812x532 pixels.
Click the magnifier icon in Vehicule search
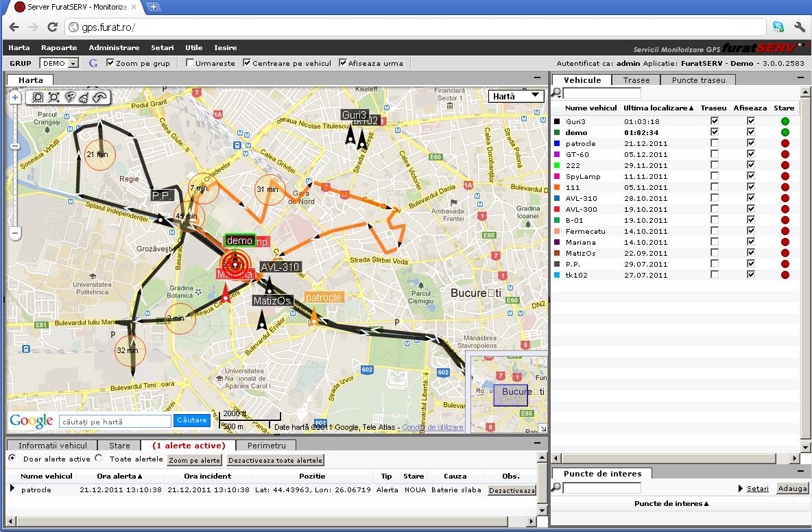[556, 93]
